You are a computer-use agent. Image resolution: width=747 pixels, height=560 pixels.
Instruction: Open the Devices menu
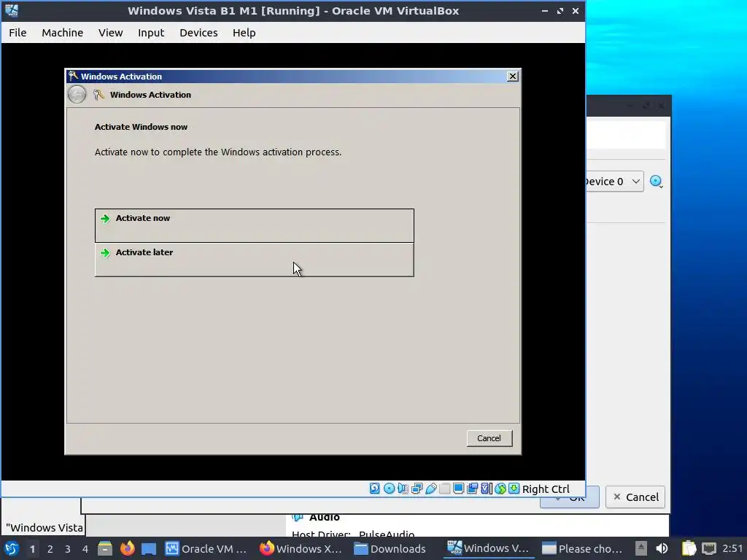pyautogui.click(x=198, y=32)
